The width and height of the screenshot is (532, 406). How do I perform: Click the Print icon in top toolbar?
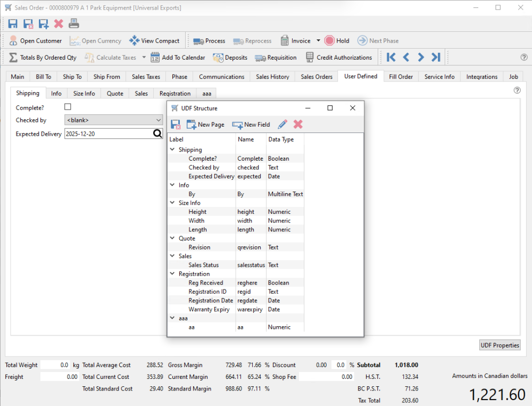(73, 23)
